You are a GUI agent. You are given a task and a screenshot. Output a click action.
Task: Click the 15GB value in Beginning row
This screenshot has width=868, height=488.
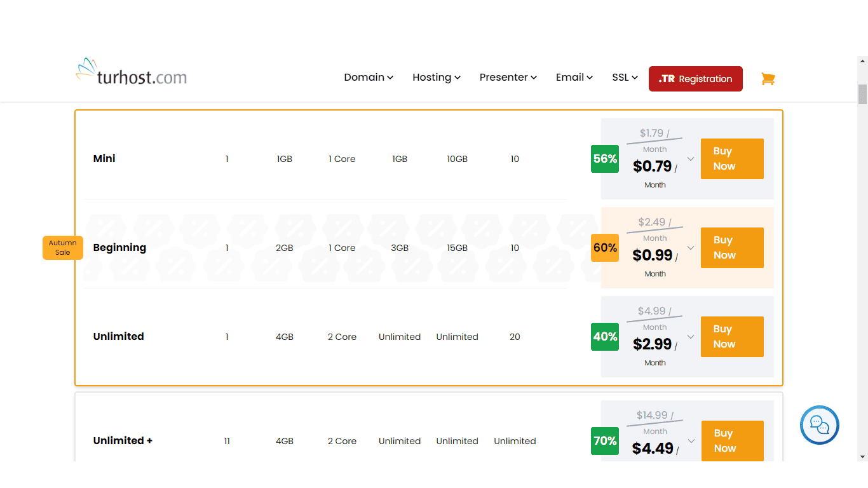pos(457,248)
